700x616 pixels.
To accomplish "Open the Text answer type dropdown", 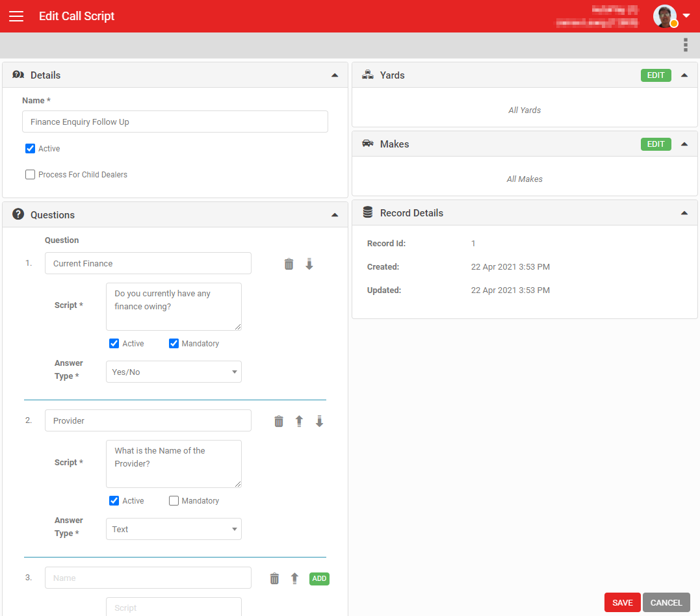I will pyautogui.click(x=174, y=529).
